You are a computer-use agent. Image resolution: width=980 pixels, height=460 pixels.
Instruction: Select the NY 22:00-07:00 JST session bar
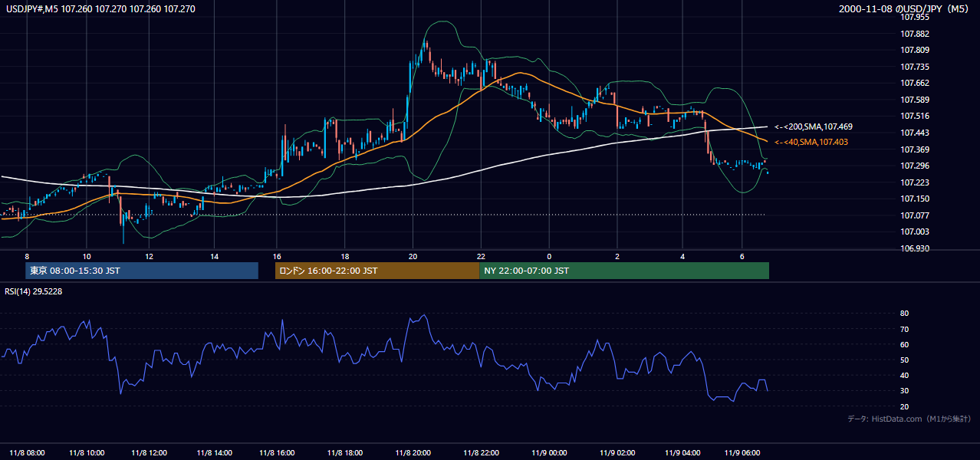(624, 271)
